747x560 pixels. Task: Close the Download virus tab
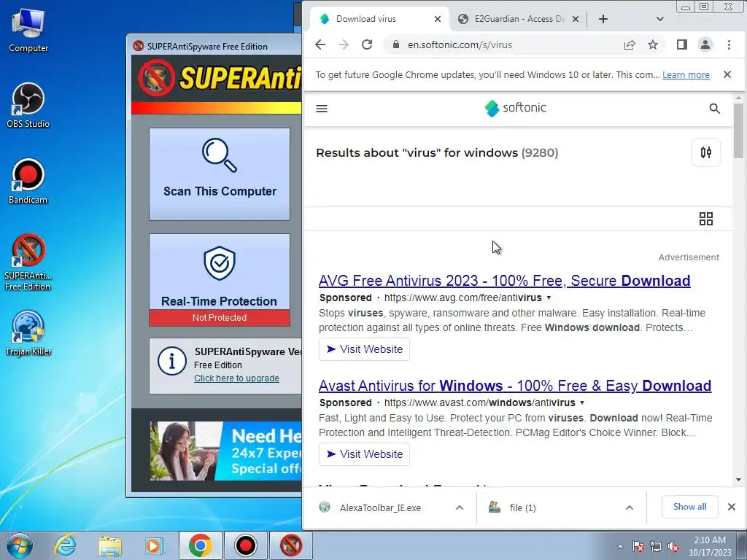pyautogui.click(x=438, y=19)
